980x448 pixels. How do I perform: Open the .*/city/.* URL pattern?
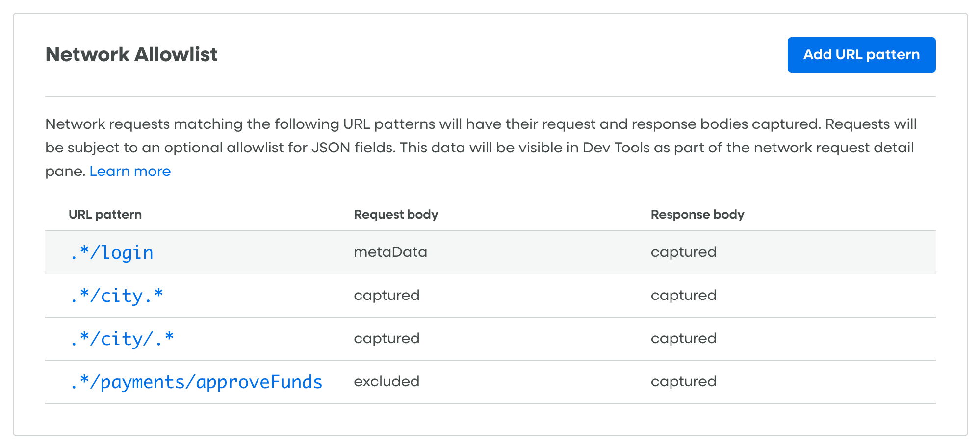(x=122, y=339)
